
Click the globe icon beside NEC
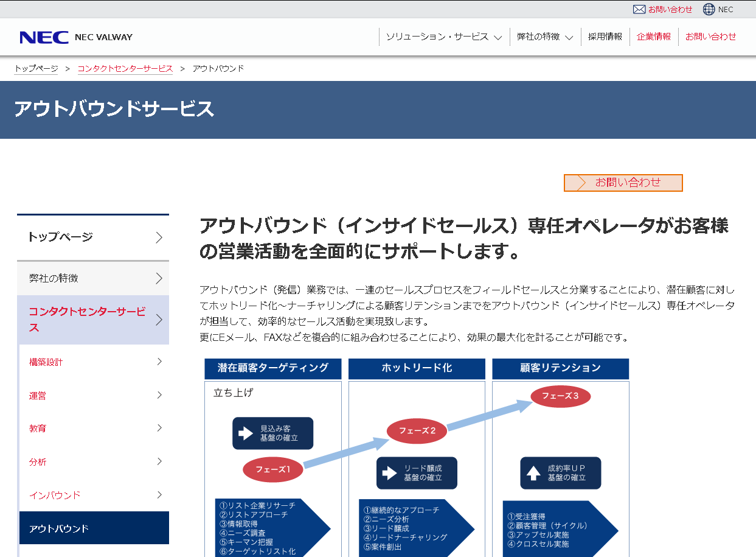[709, 9]
